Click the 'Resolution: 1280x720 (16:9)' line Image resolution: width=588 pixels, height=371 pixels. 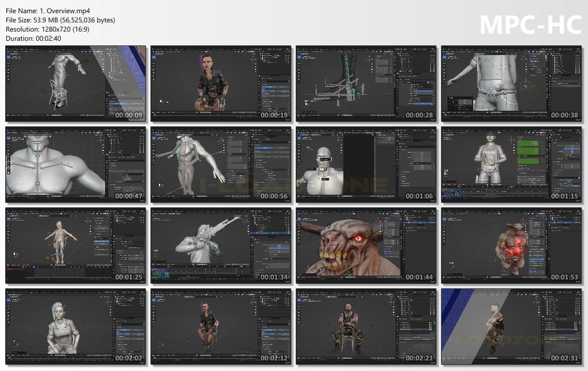(x=48, y=29)
